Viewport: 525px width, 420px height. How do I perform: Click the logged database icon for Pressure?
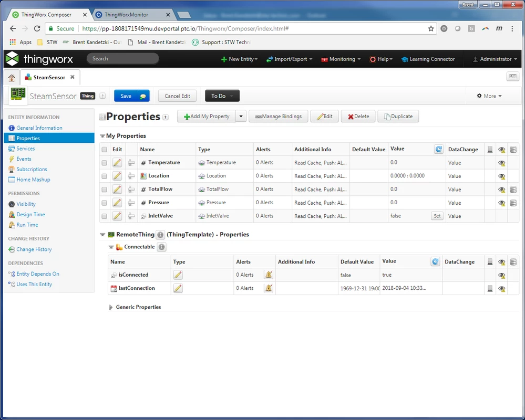pyautogui.click(x=513, y=203)
